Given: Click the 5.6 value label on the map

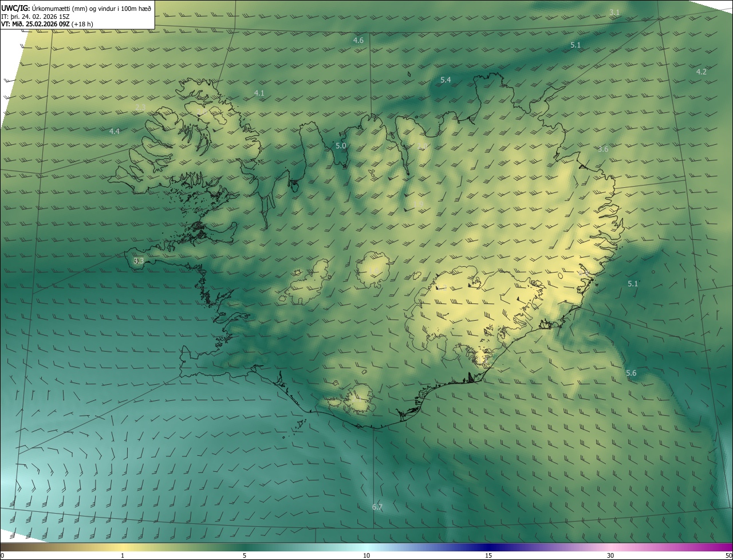Looking at the screenshot, I should click(631, 373).
